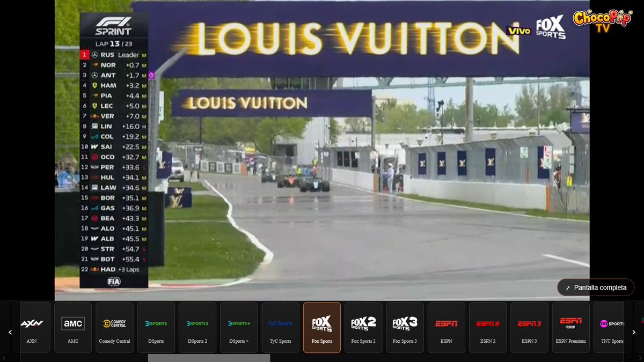Open Fox Sports 3 channel

[x=405, y=327]
